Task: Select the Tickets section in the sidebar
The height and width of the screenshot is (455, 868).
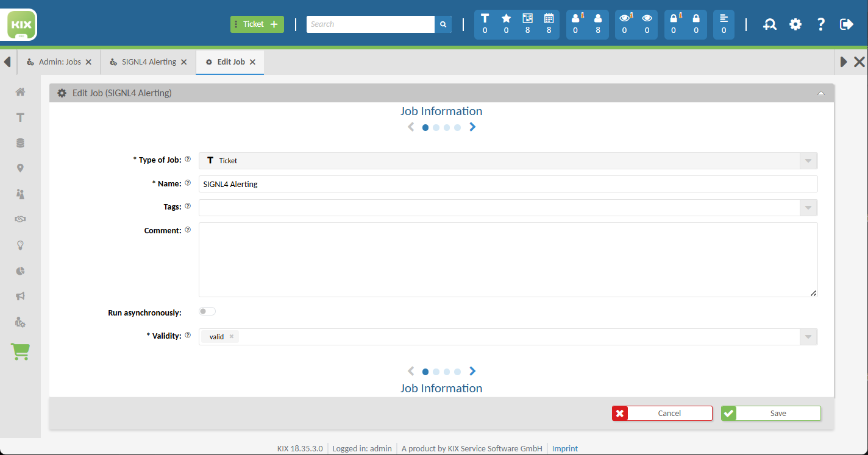Action: [20, 117]
